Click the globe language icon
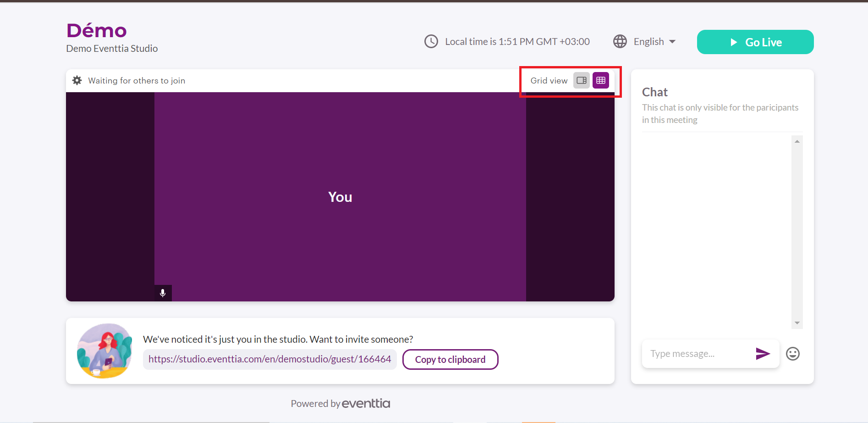 click(x=620, y=42)
